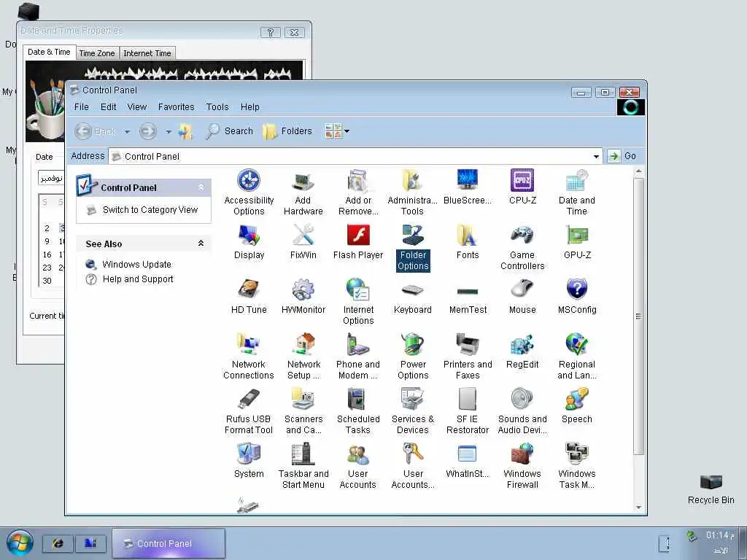Open the View menu
747x560 pixels.
(x=136, y=106)
